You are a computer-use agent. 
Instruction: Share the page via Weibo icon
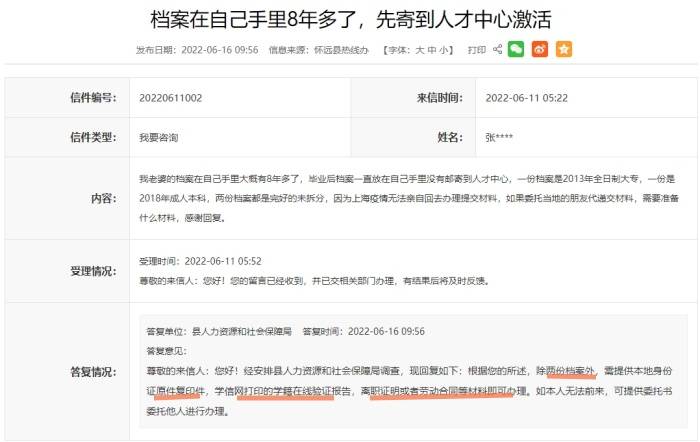[540, 49]
